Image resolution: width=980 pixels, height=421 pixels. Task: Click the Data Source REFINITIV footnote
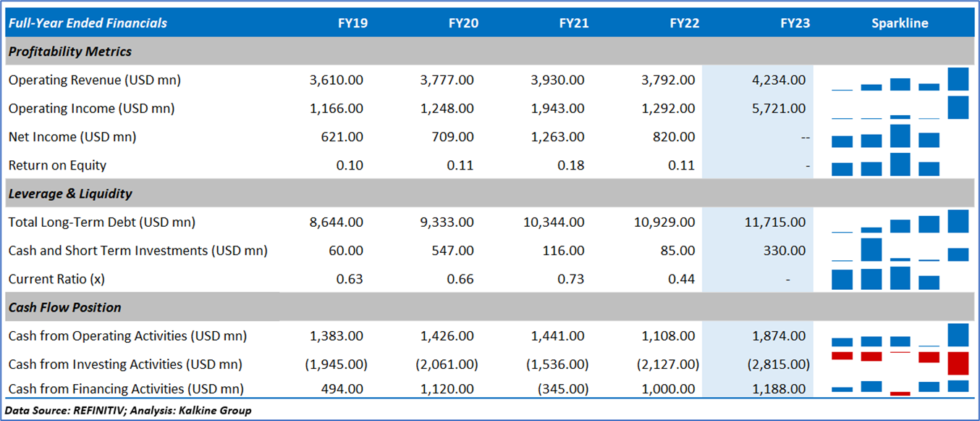(x=128, y=411)
